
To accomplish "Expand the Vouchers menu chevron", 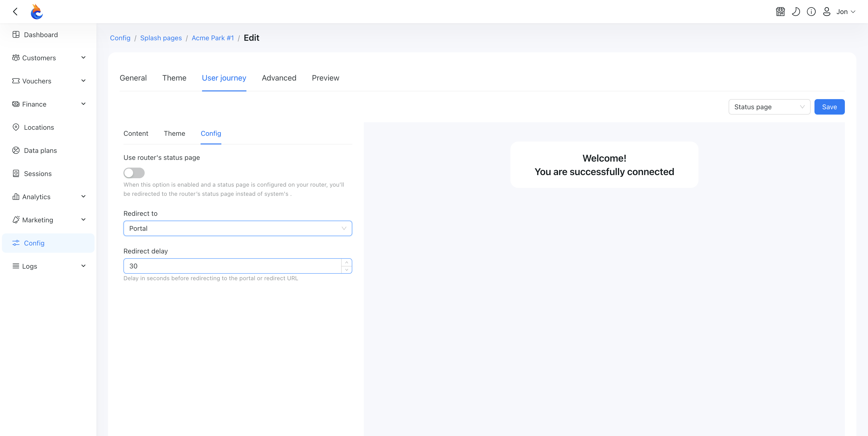I will (84, 81).
